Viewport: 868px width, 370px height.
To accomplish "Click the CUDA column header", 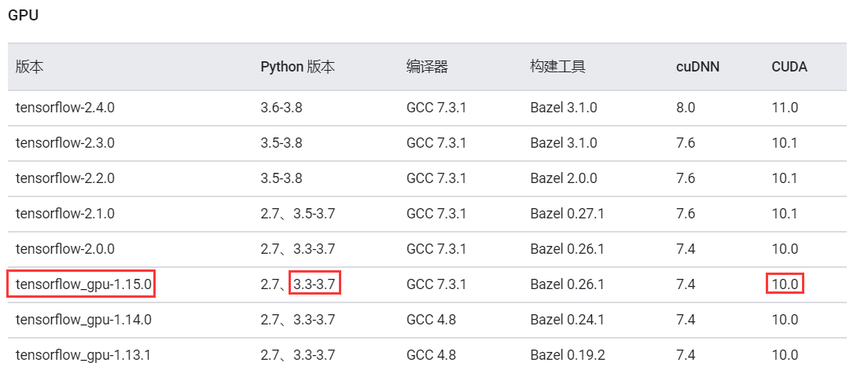I will (789, 67).
